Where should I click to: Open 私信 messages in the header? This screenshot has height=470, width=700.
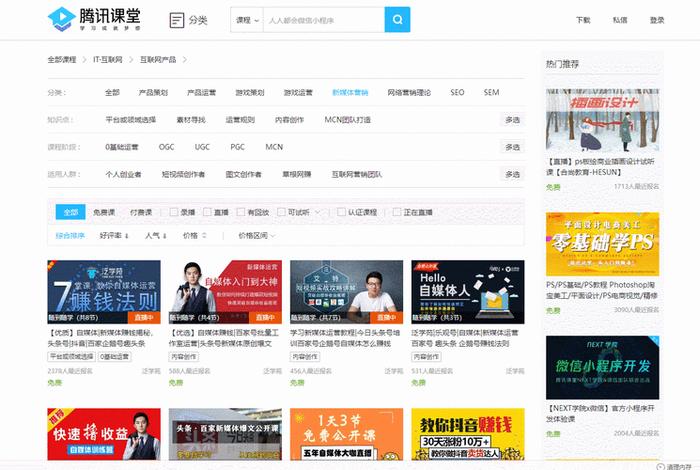point(620,20)
